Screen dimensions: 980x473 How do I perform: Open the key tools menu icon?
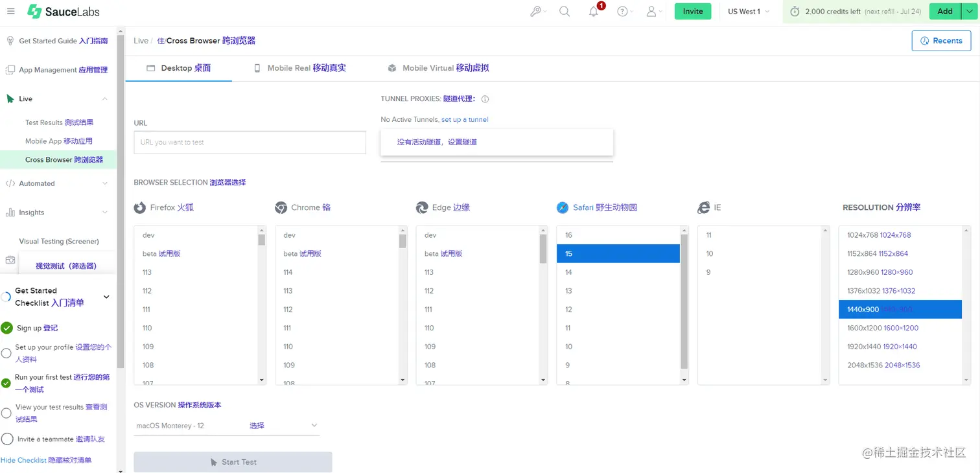[x=535, y=12]
